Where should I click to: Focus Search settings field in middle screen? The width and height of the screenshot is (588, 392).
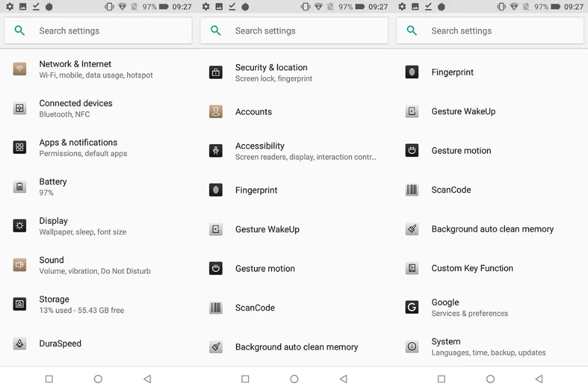295,31
